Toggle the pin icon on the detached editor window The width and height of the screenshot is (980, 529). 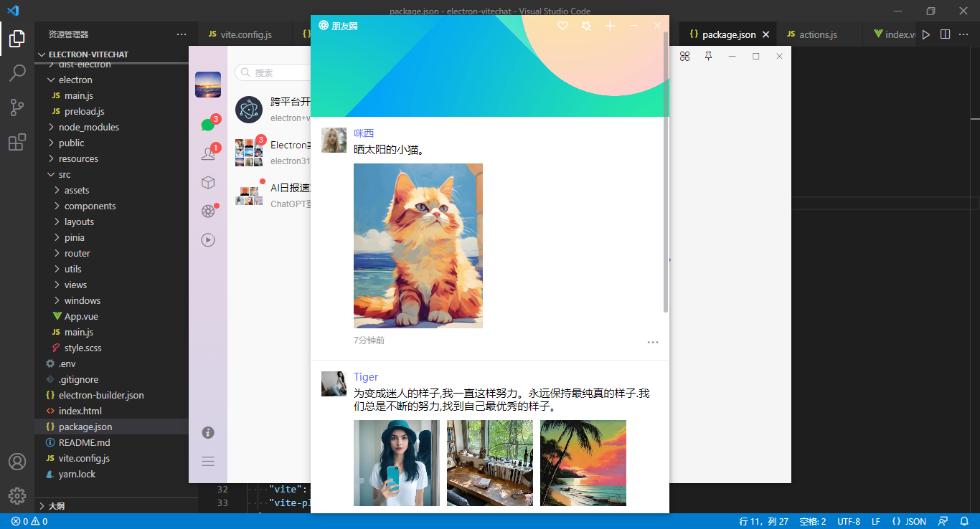tap(708, 56)
